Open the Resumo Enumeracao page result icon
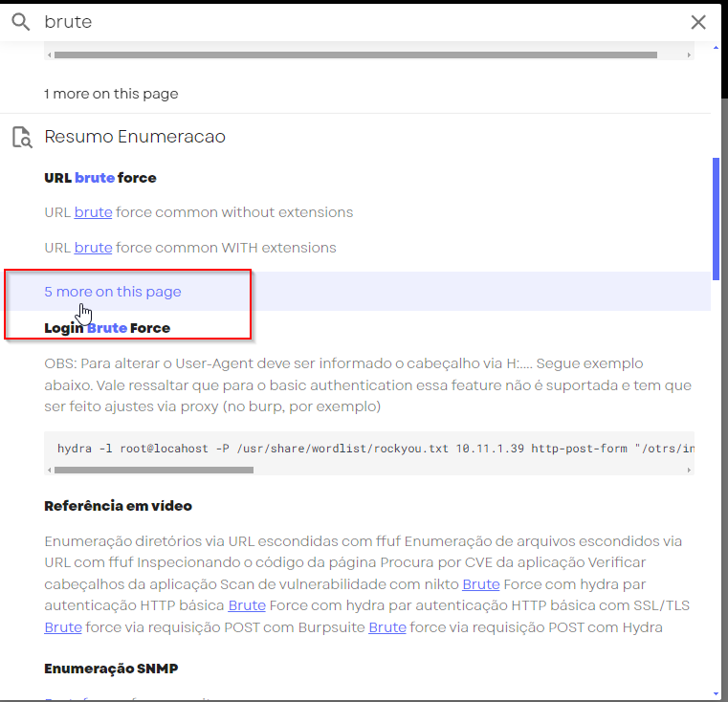 [22, 138]
